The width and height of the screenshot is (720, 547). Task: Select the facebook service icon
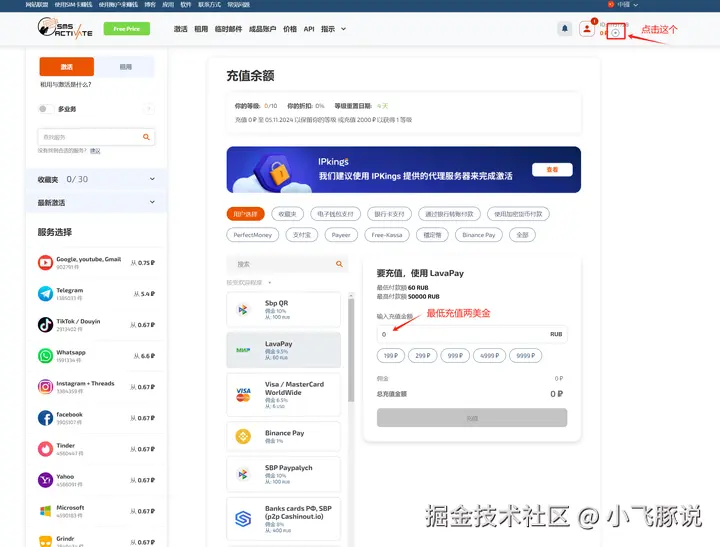click(x=45, y=418)
